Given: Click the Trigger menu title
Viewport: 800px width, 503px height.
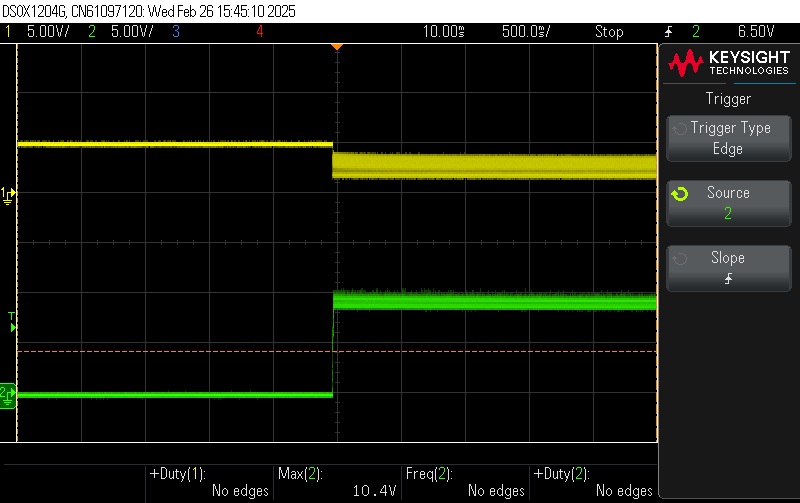Looking at the screenshot, I should [728, 98].
